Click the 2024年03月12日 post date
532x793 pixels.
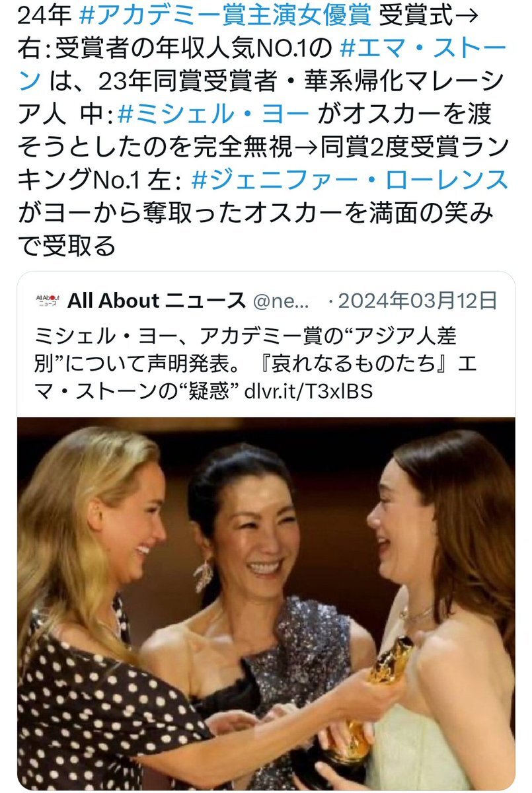pos(417,301)
